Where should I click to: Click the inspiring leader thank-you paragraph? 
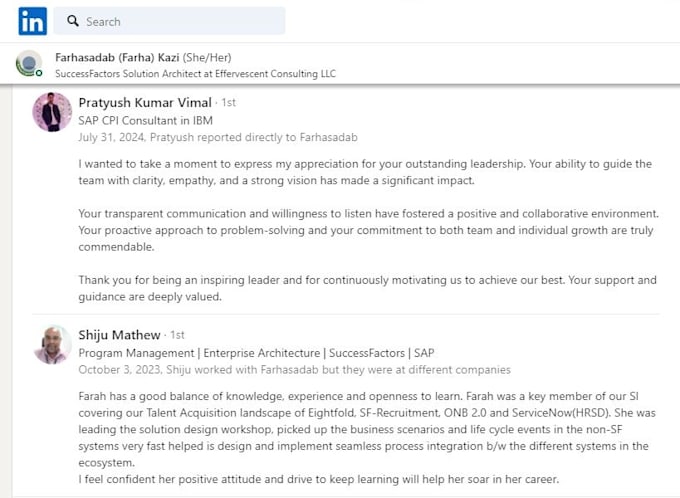[x=367, y=288]
